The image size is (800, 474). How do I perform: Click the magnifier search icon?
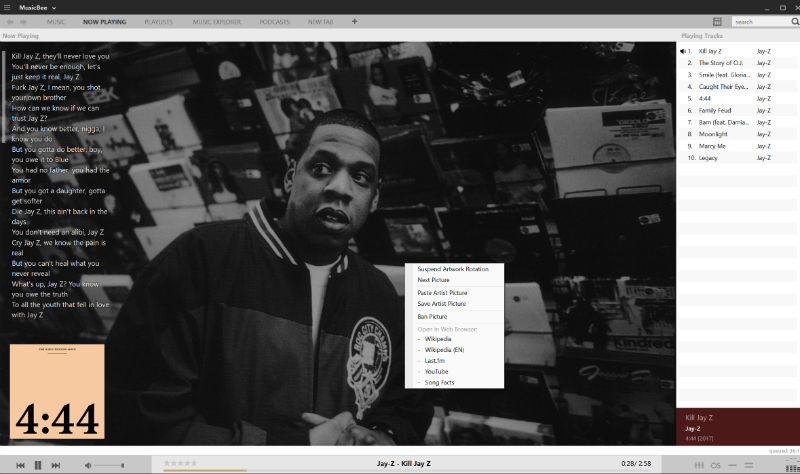(795, 21)
